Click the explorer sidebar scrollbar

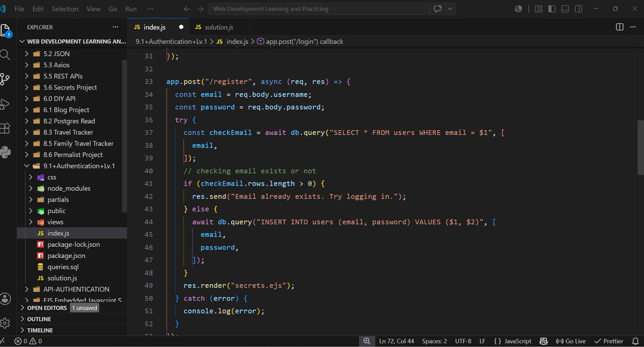125,136
